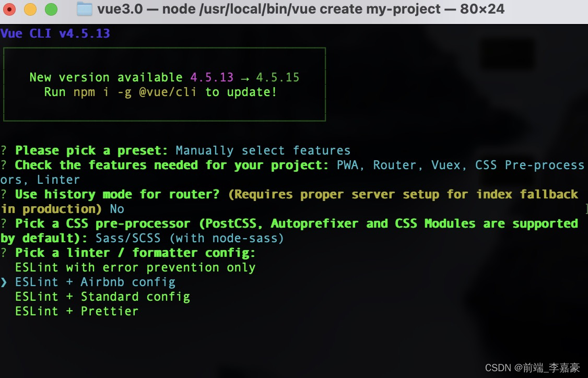This screenshot has height=378, width=588.
Task: Click the 'No' answer after 'in production)'
Action: coord(117,209)
